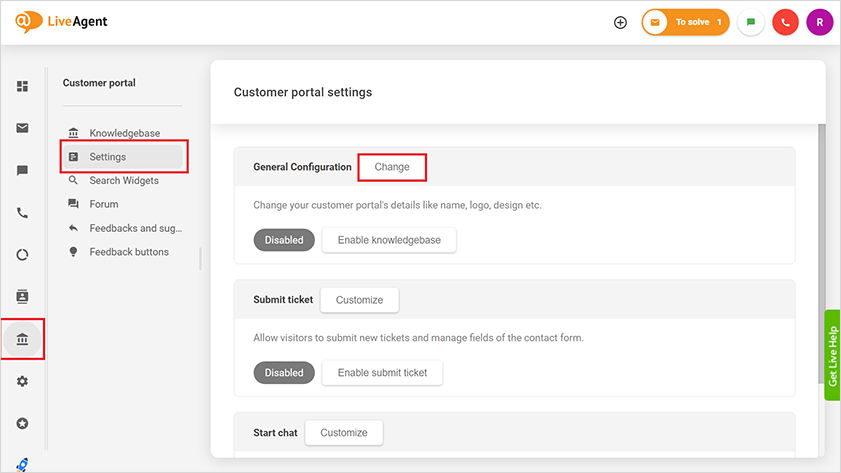Open the customers contact icon in sidebar
This screenshot has height=473, width=841.
22,297
